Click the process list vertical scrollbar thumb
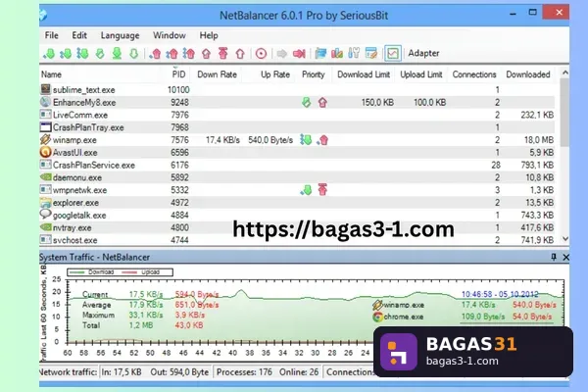The height and width of the screenshot is (392, 588). (564, 112)
